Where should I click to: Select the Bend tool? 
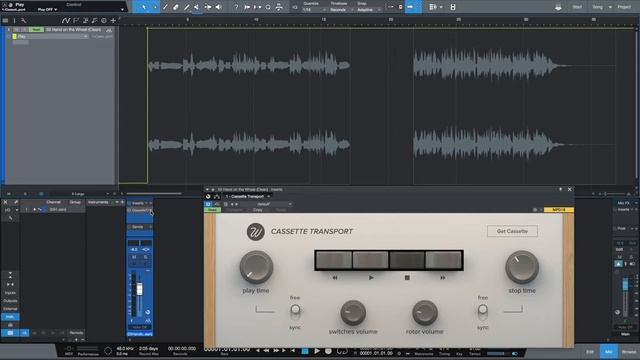pyautogui.click(x=208, y=7)
